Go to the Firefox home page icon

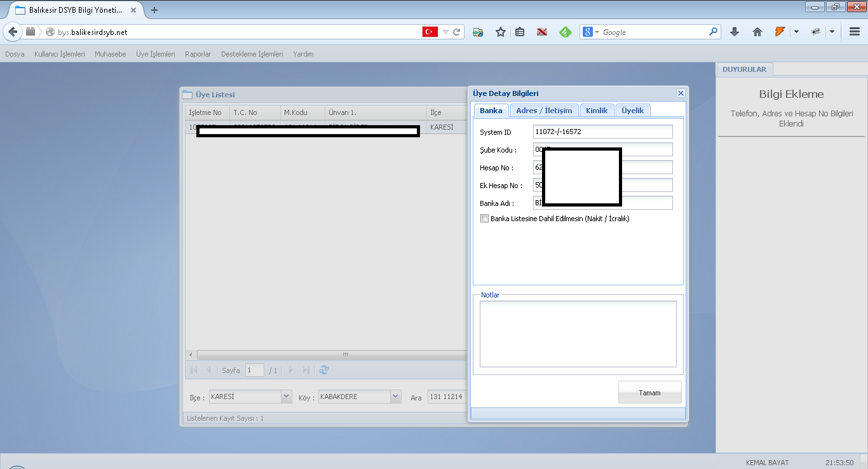click(757, 32)
